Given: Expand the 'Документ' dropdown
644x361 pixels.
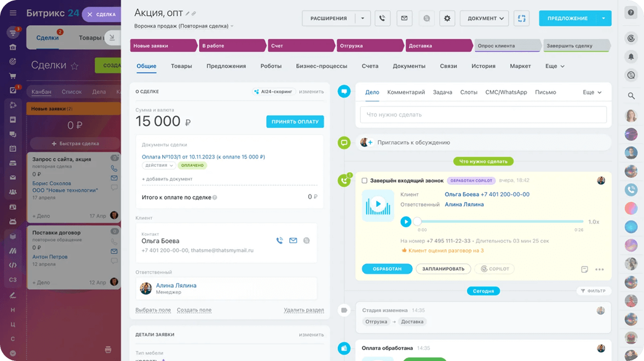Looking at the screenshot, I should pos(484,19).
